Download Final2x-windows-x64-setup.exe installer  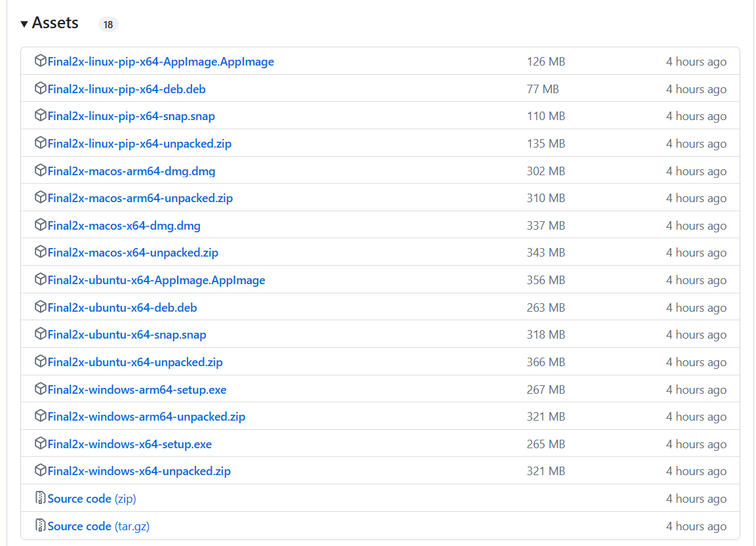[129, 445]
